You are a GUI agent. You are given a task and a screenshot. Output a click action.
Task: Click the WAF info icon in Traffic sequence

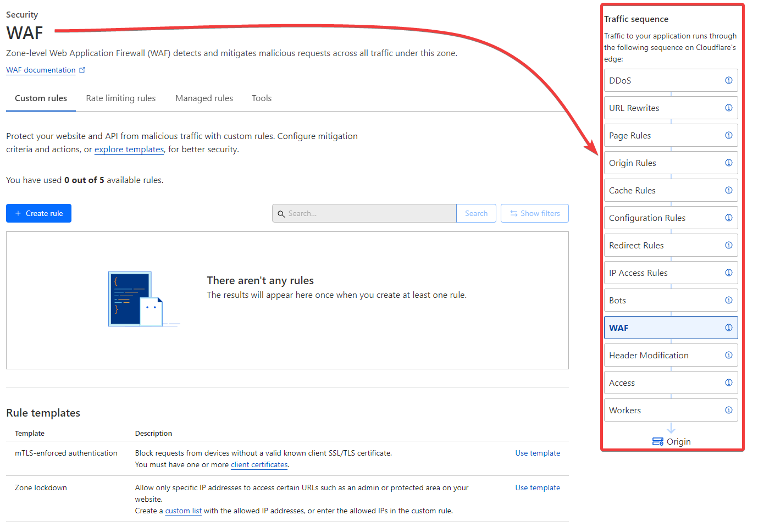(x=729, y=328)
